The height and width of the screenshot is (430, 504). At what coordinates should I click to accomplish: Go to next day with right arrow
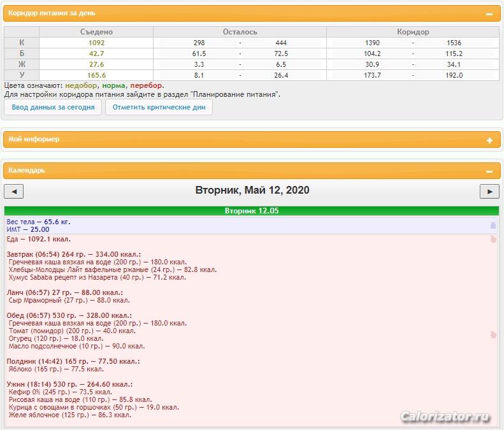tap(489, 192)
